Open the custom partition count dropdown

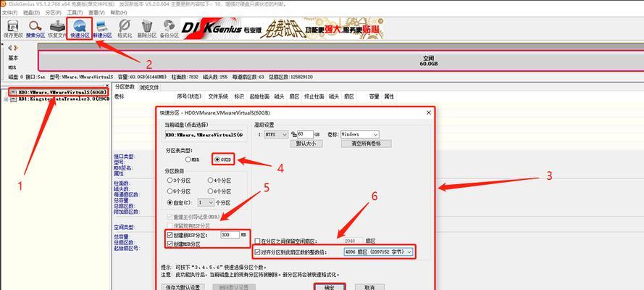(x=206, y=202)
